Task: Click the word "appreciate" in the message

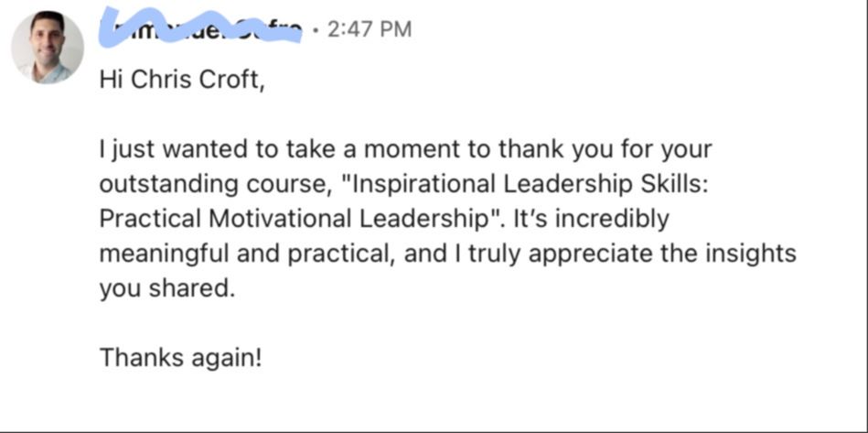Action: [x=586, y=254]
